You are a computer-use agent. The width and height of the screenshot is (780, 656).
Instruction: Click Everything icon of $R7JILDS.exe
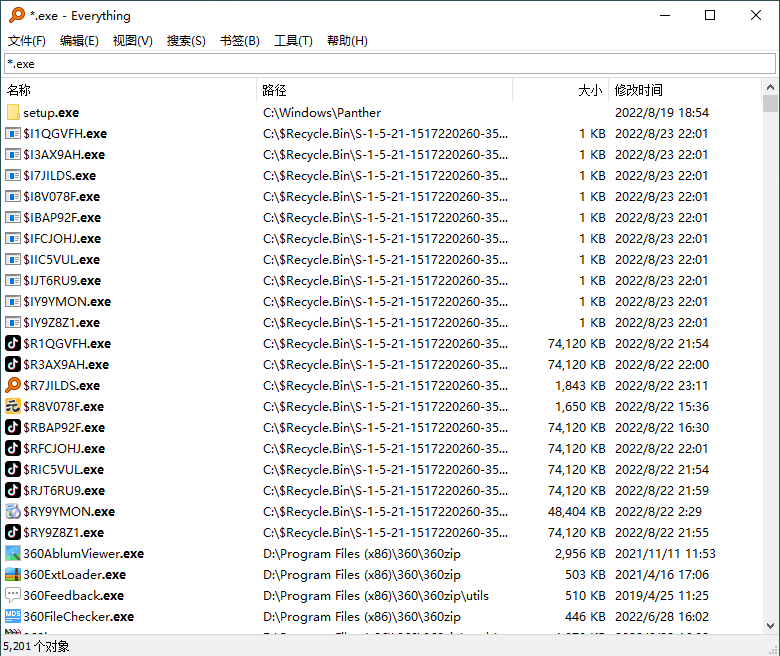click(13, 385)
